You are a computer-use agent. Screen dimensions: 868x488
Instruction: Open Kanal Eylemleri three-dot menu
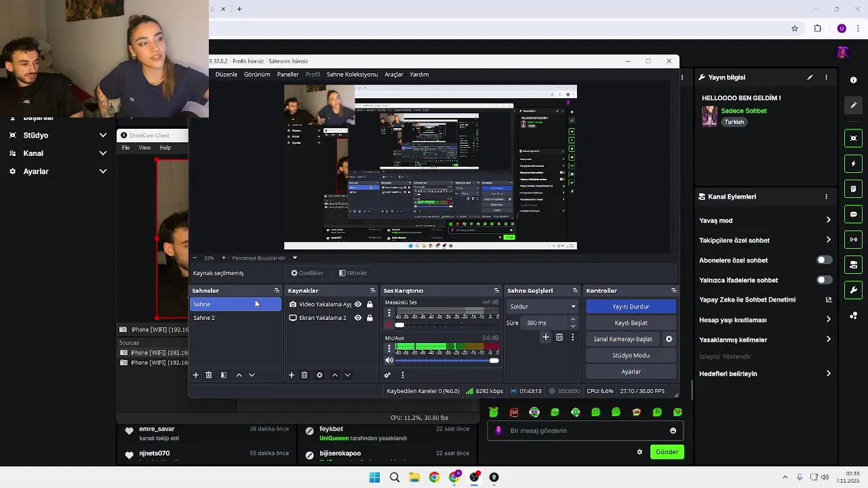point(826,197)
